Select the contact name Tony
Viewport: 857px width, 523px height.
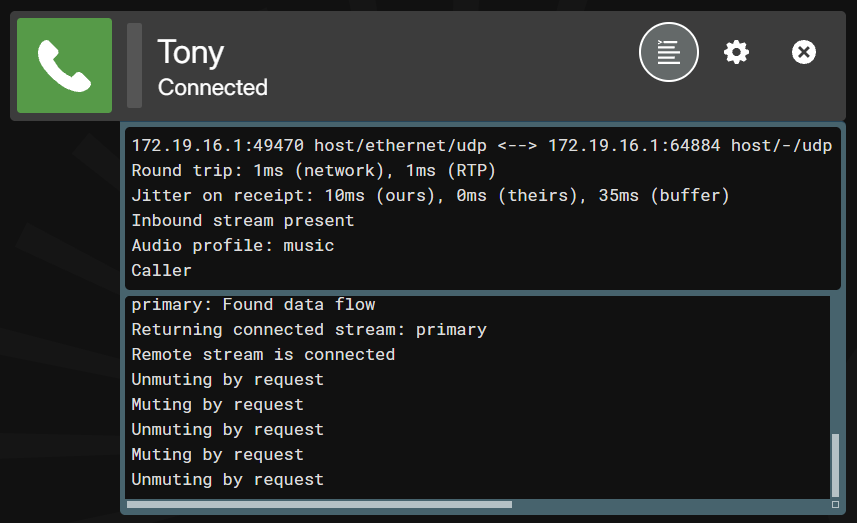(191, 52)
